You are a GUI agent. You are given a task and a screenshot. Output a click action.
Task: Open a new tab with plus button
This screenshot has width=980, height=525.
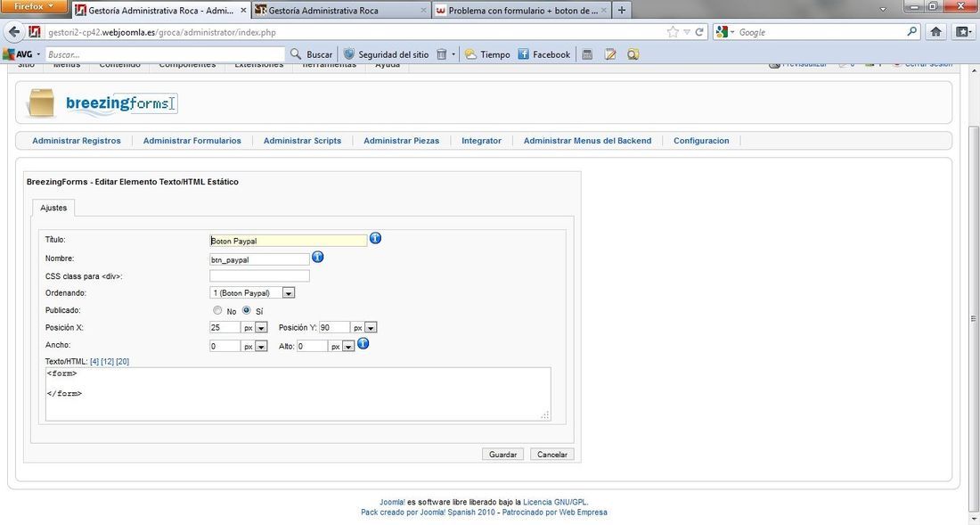coord(621,10)
